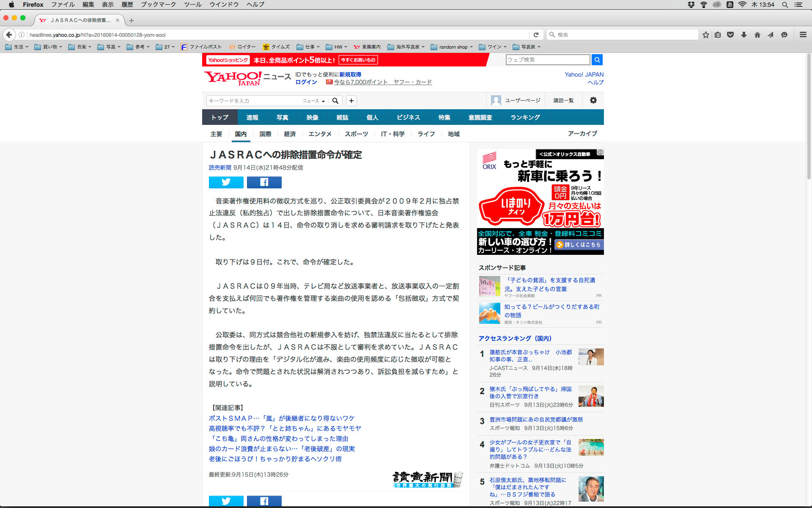
Task: Click the blue web search magnifier button
Action: point(597,60)
